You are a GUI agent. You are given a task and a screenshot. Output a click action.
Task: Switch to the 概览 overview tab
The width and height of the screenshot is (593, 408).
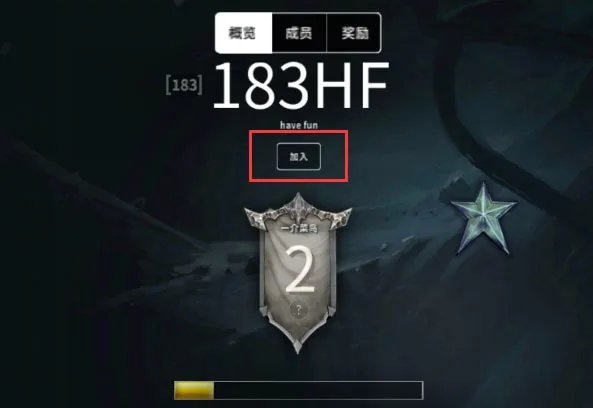tap(243, 33)
